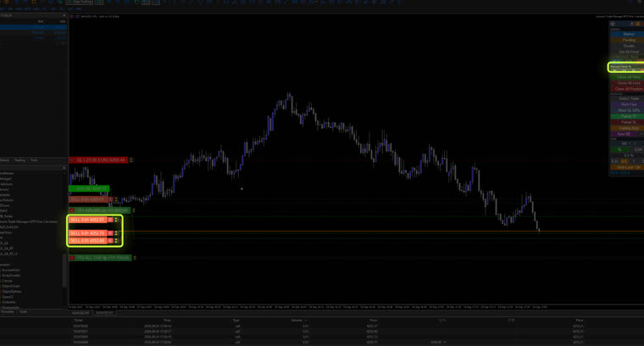This screenshot has width=644, height=346.
Task: Click the Double button in panel
Action: (627, 46)
